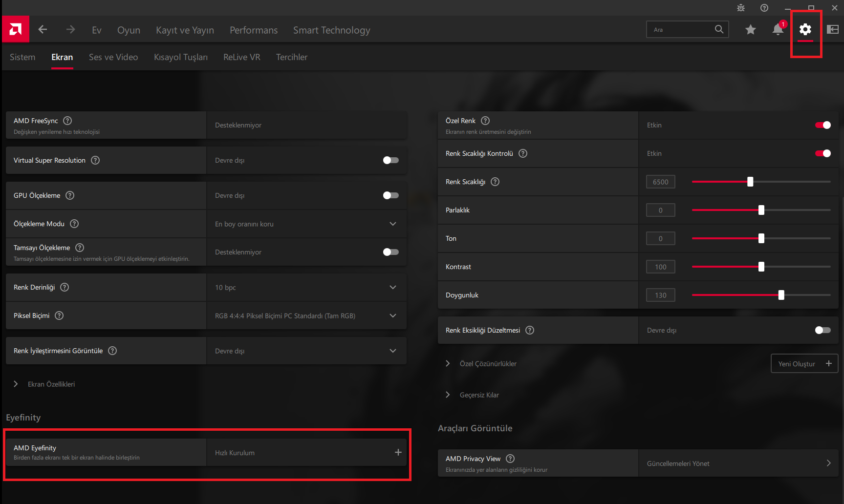This screenshot has width=844, height=504.
Task: Click Renk Sıcaklığı 6500 value field
Action: point(661,182)
